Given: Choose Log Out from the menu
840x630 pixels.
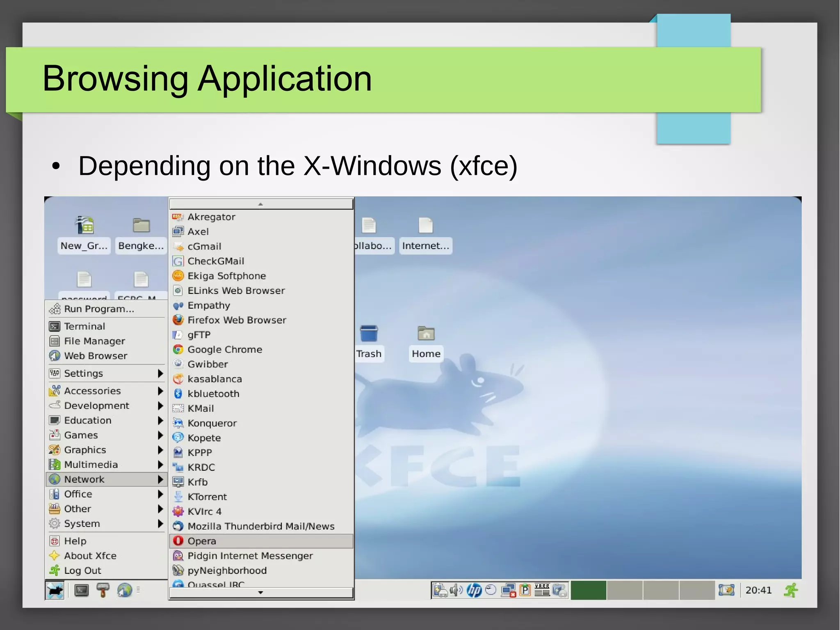Looking at the screenshot, I should [x=106, y=571].
